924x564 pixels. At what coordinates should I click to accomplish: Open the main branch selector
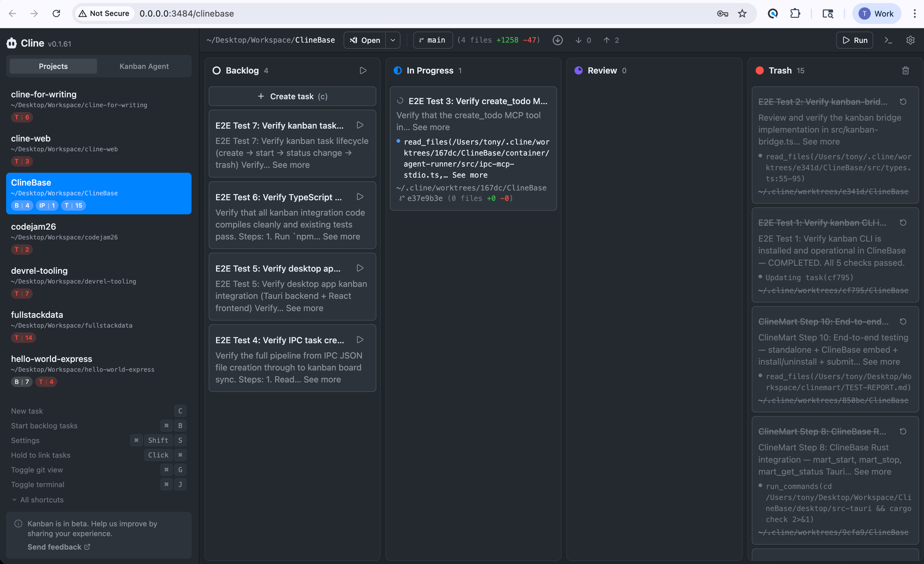tap(432, 40)
